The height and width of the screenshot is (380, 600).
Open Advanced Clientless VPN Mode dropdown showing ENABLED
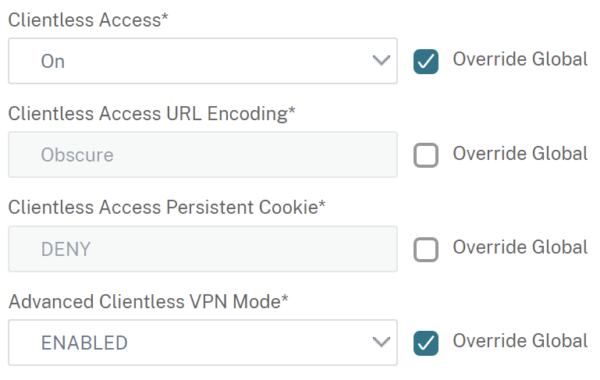click(x=203, y=342)
